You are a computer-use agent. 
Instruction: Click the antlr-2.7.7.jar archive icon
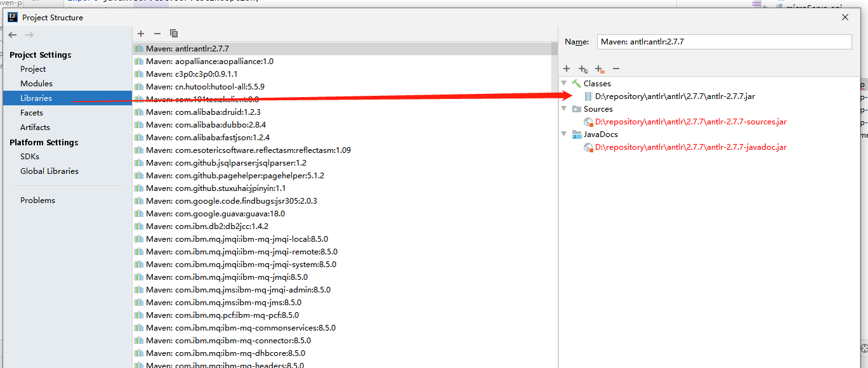[x=588, y=96]
